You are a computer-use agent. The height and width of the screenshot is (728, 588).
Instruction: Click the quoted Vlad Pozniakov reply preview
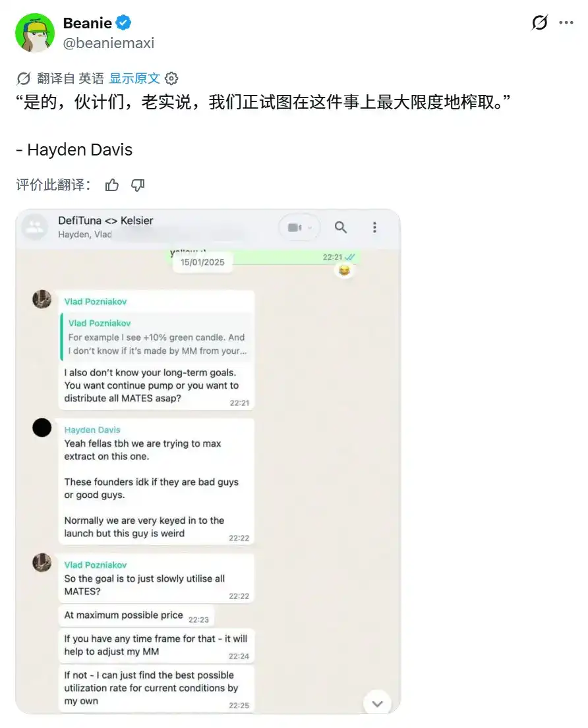point(156,337)
